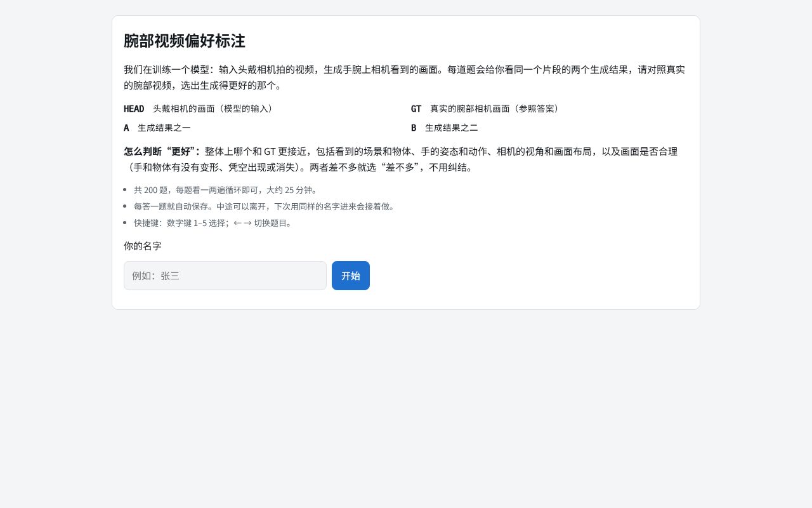The height and width of the screenshot is (508, 812).
Task: Click the intro paragraph starting 我们在训练一个模型
Action: coord(405,77)
